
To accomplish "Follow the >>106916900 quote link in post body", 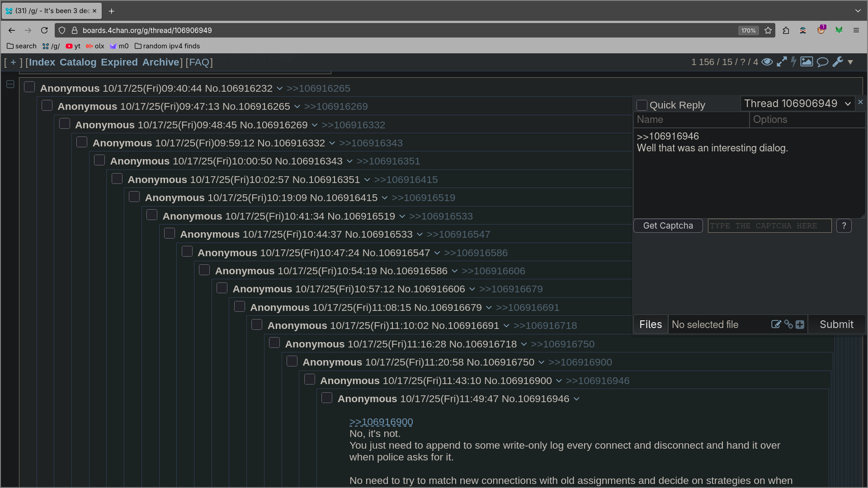I will (x=381, y=422).
